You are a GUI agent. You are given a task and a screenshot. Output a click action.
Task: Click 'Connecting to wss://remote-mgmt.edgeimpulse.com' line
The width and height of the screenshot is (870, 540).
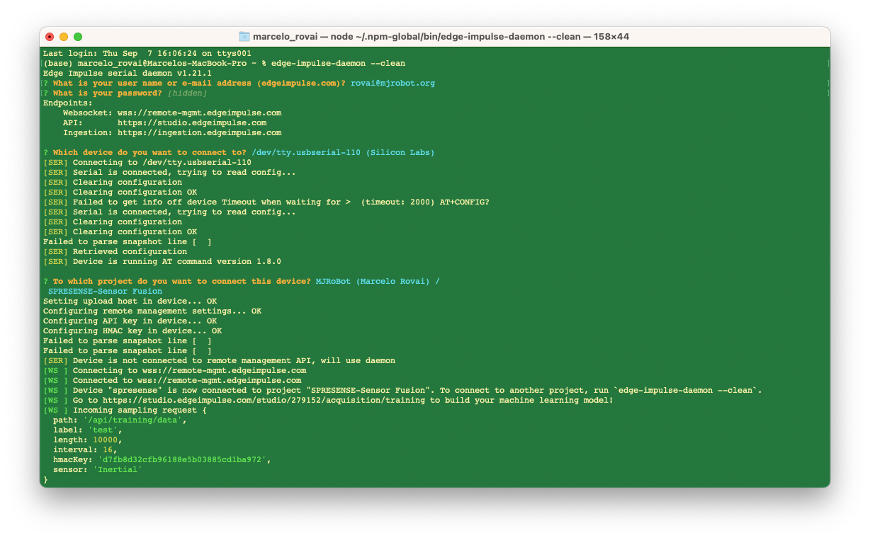coord(174,371)
